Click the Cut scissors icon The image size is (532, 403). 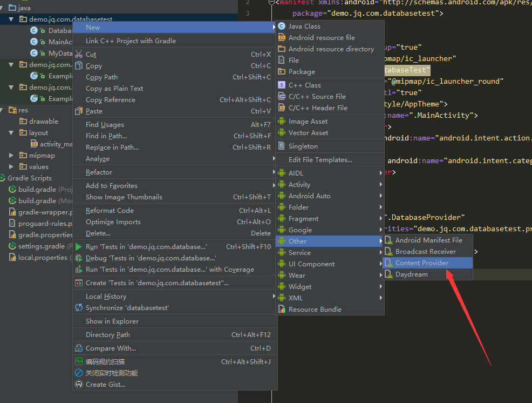pos(79,55)
